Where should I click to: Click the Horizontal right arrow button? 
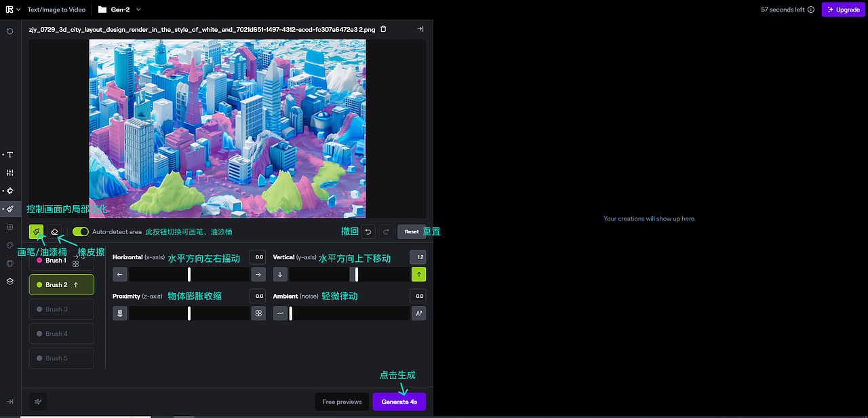point(258,274)
